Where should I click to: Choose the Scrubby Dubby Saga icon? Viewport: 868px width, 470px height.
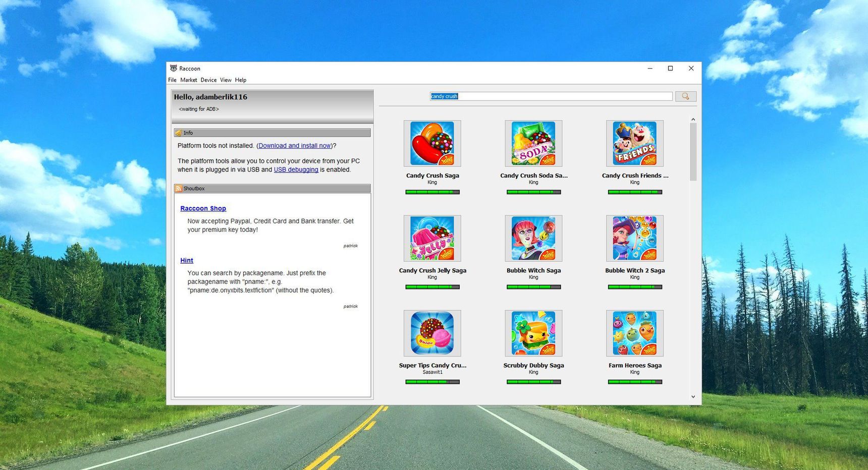click(533, 333)
